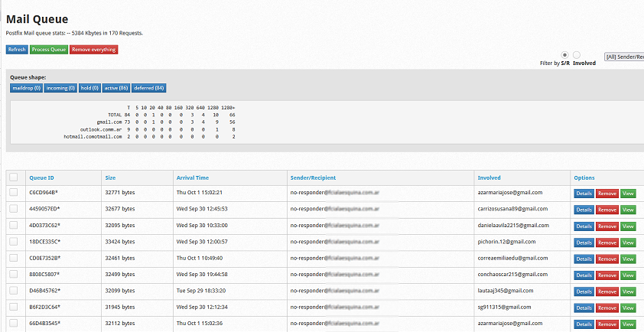
Task: Click the red Remove everything button
Action: pos(93,50)
